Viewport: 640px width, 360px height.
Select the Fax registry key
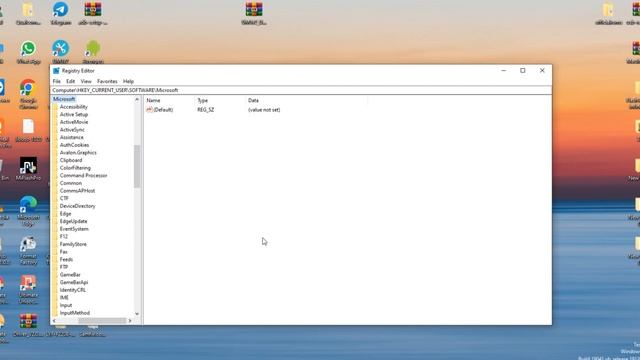pos(63,252)
